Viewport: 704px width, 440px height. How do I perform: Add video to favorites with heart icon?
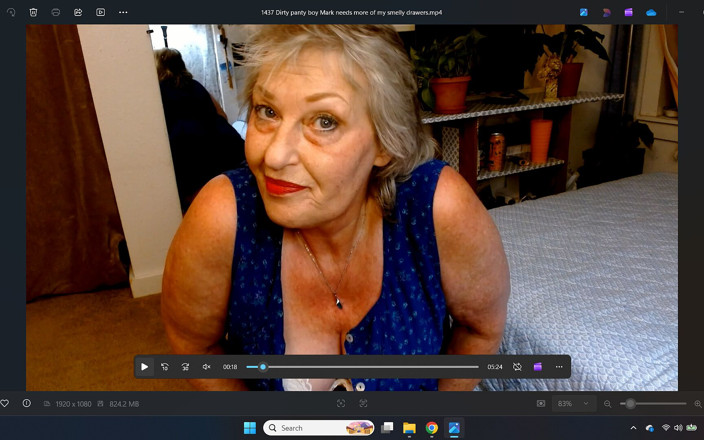(x=4, y=403)
